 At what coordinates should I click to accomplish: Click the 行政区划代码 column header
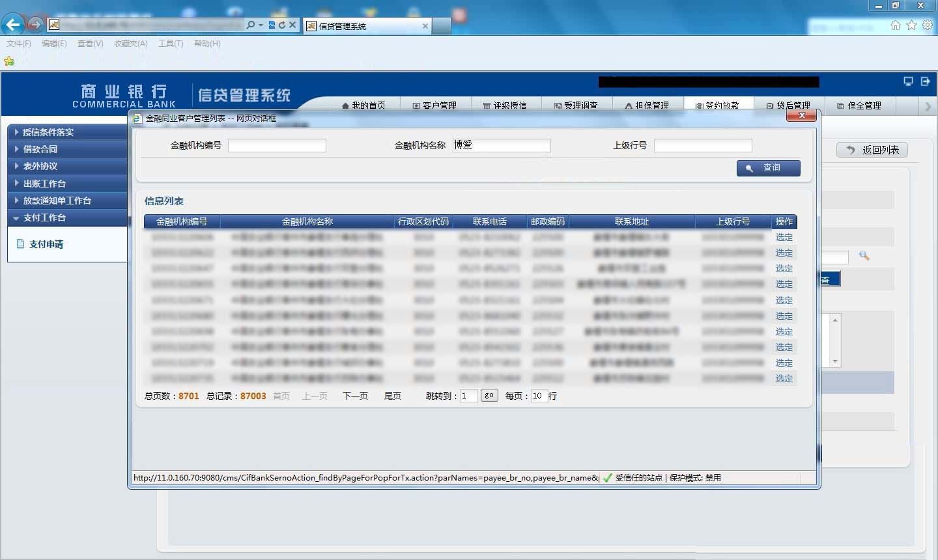pyautogui.click(x=423, y=222)
